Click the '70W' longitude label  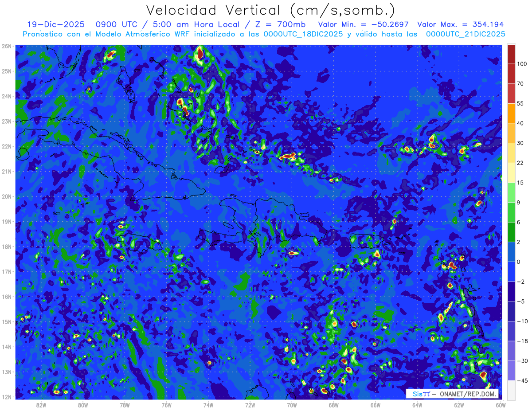coord(292,405)
